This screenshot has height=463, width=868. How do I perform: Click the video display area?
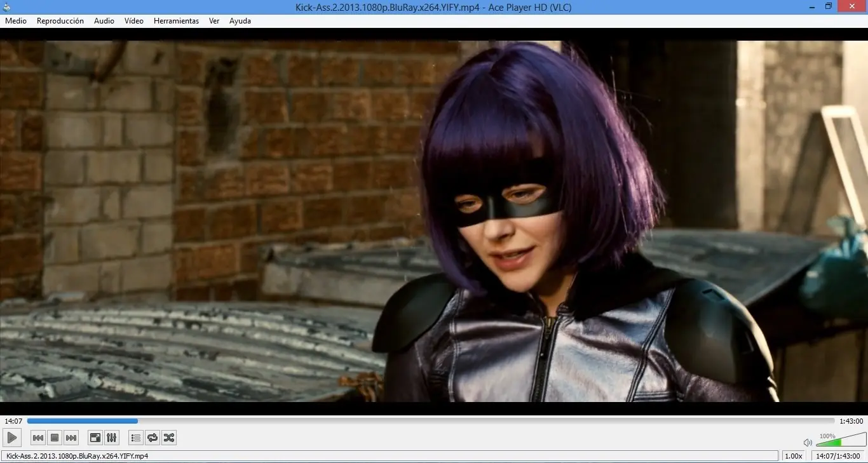tap(434, 221)
